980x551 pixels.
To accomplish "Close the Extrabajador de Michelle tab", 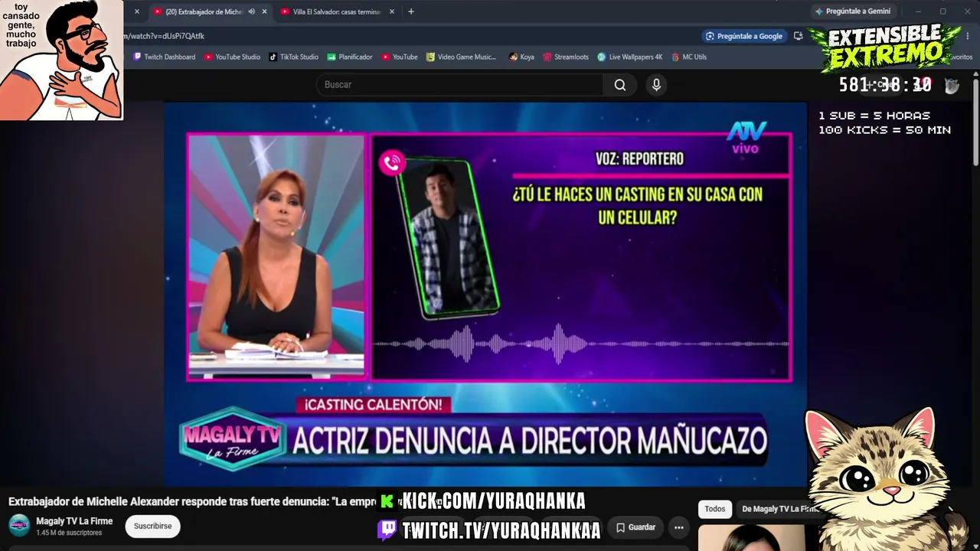I will tap(265, 11).
